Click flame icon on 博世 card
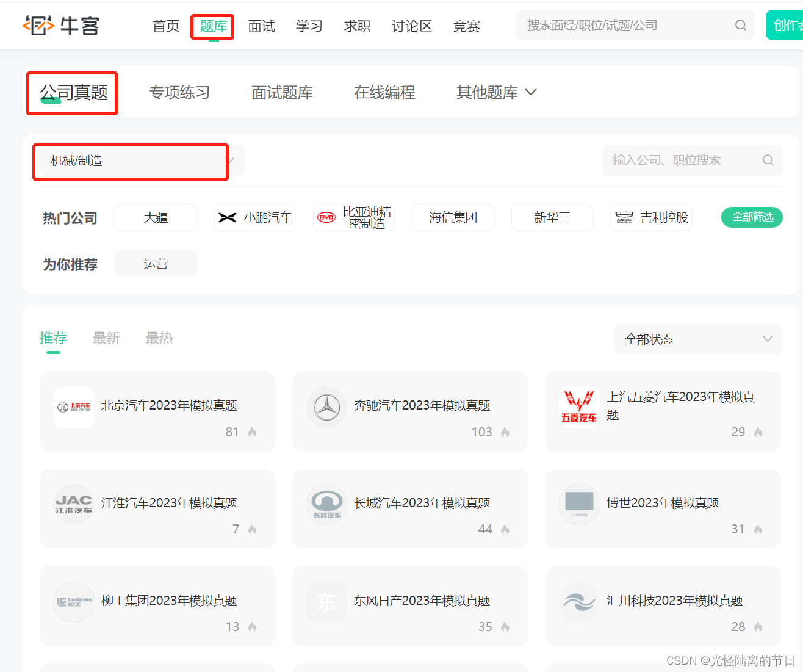 758,529
